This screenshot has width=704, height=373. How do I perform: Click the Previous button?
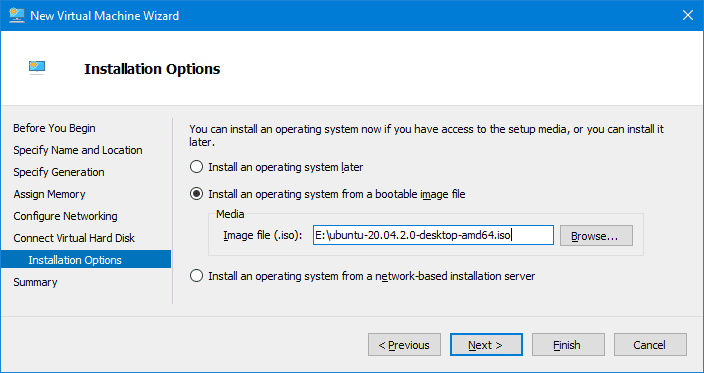tap(404, 345)
